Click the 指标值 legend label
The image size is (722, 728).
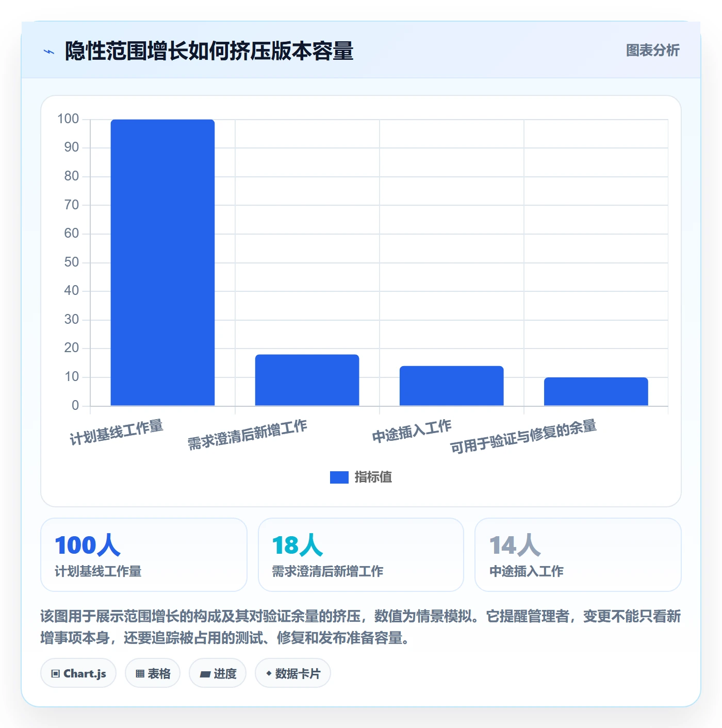[373, 477]
